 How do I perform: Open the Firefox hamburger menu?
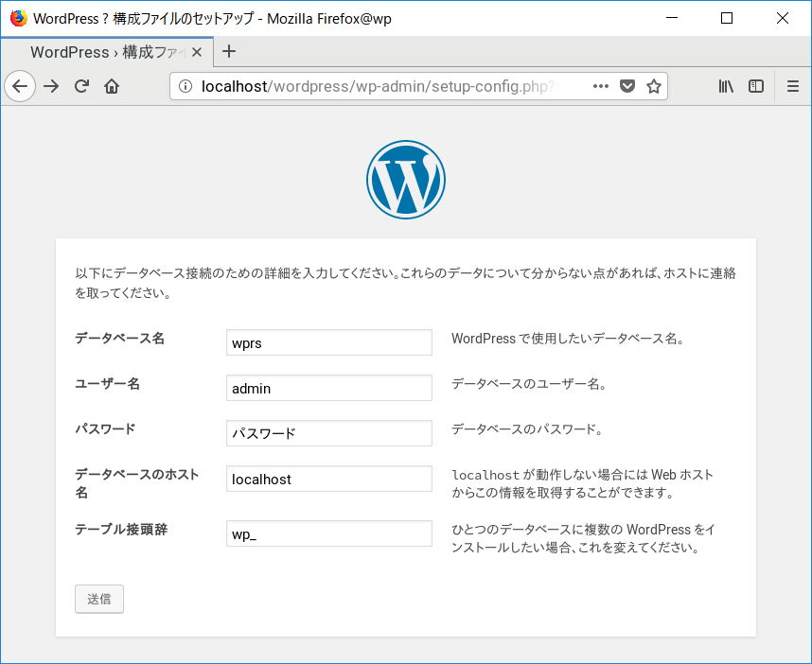793,86
